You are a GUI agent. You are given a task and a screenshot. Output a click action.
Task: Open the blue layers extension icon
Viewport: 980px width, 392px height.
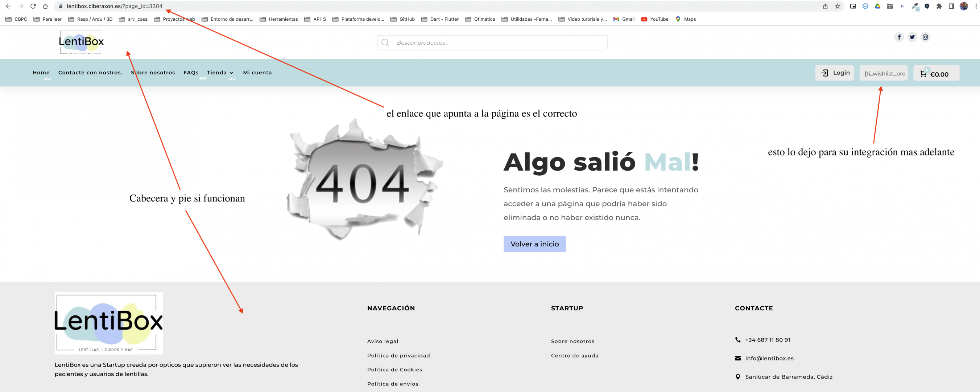tap(865, 6)
